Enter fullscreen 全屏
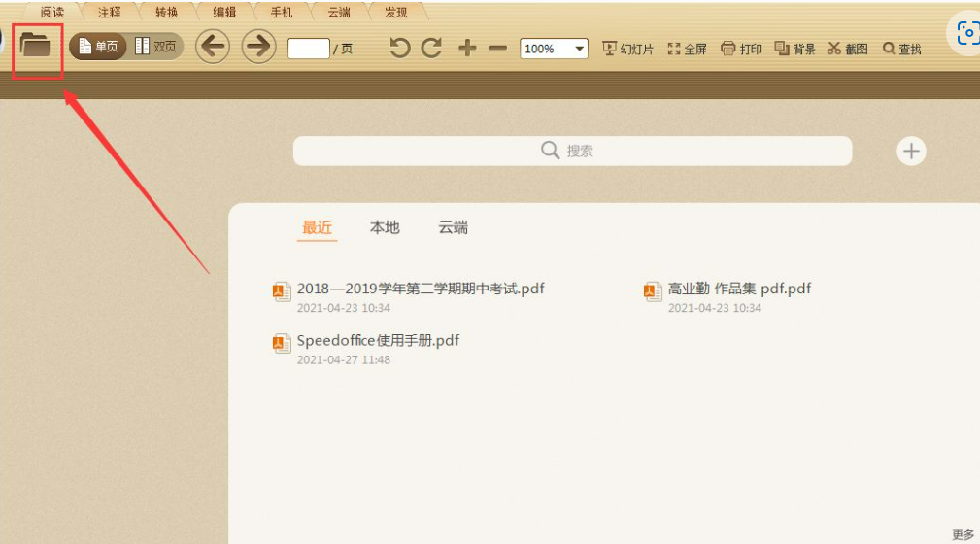The image size is (980, 544). tap(687, 49)
